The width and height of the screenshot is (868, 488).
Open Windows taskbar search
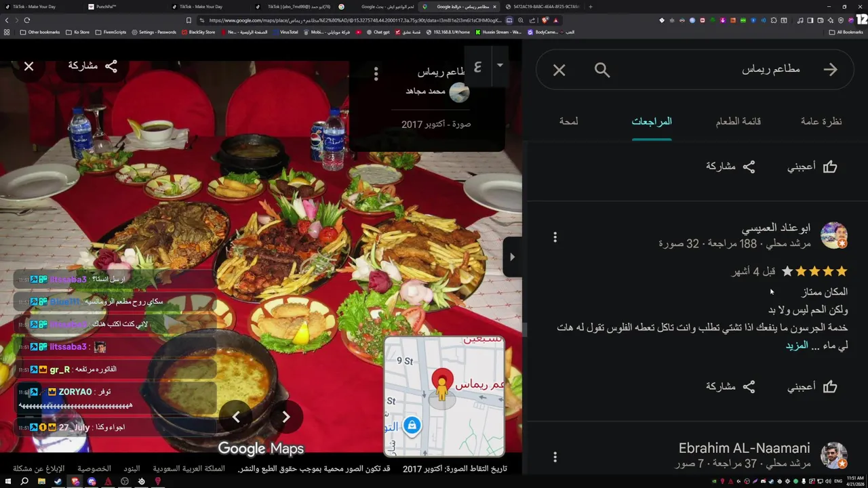(24, 481)
